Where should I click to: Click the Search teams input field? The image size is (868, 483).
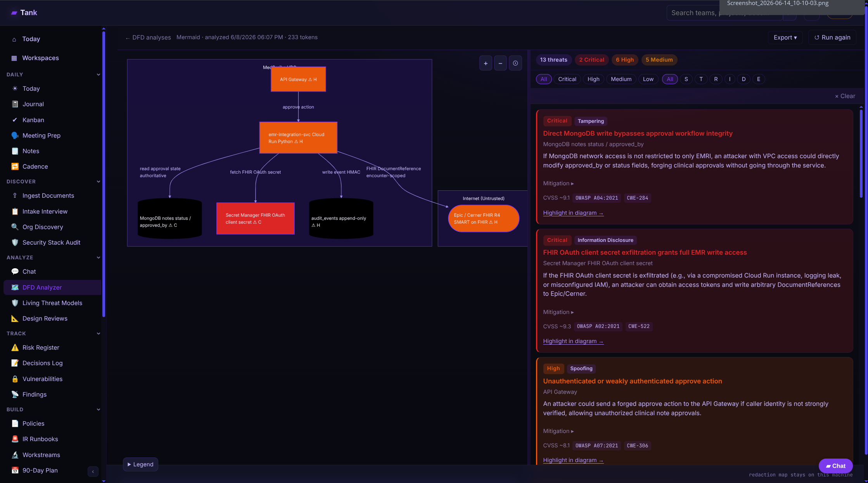click(724, 13)
